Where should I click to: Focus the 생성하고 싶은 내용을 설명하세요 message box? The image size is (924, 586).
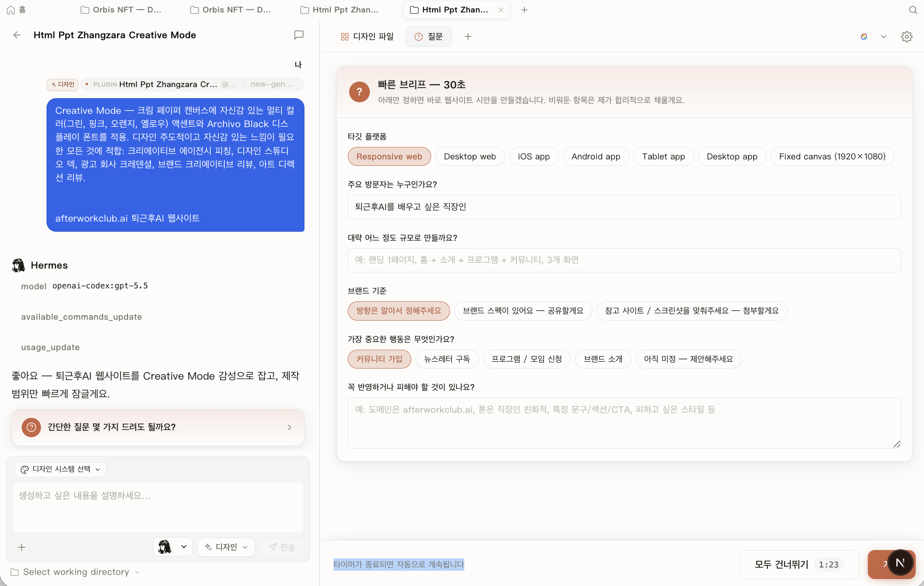click(158, 507)
